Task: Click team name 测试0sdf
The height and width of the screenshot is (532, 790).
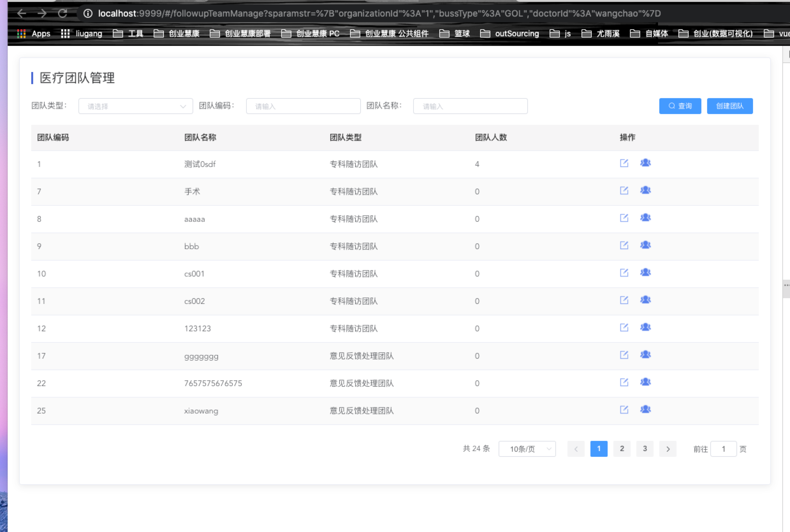Action: click(x=200, y=164)
